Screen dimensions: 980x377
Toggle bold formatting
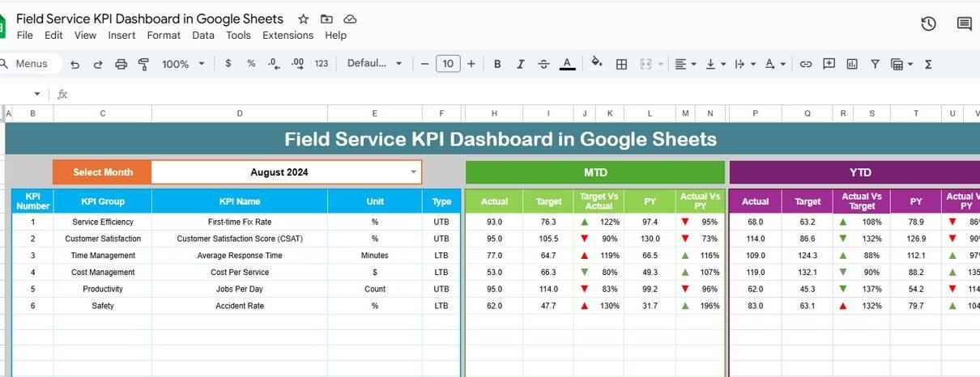pyautogui.click(x=497, y=64)
